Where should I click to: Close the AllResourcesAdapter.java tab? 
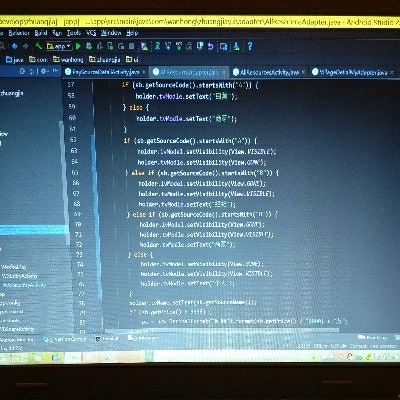click(224, 72)
